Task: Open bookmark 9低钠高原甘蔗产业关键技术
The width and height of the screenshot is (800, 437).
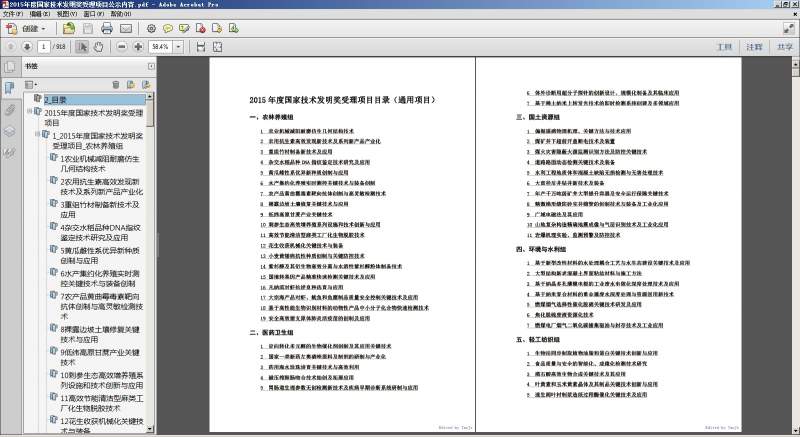Action: point(99,357)
